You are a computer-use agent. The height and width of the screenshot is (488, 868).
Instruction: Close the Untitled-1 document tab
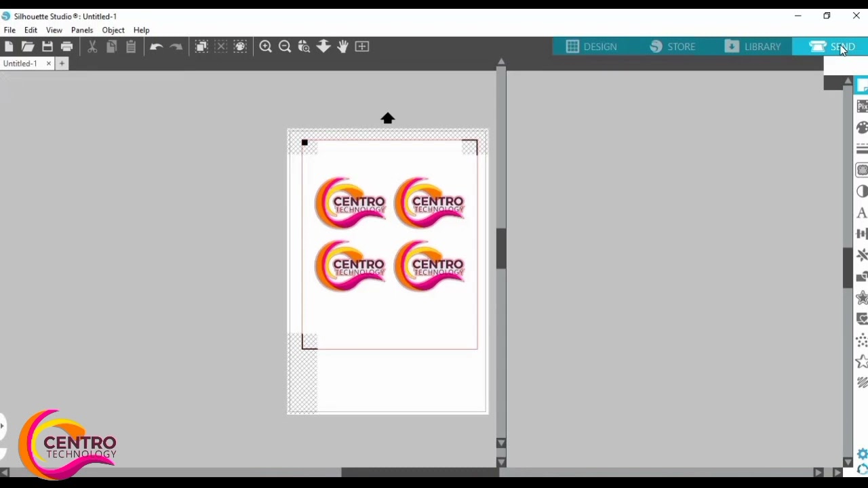(49, 64)
